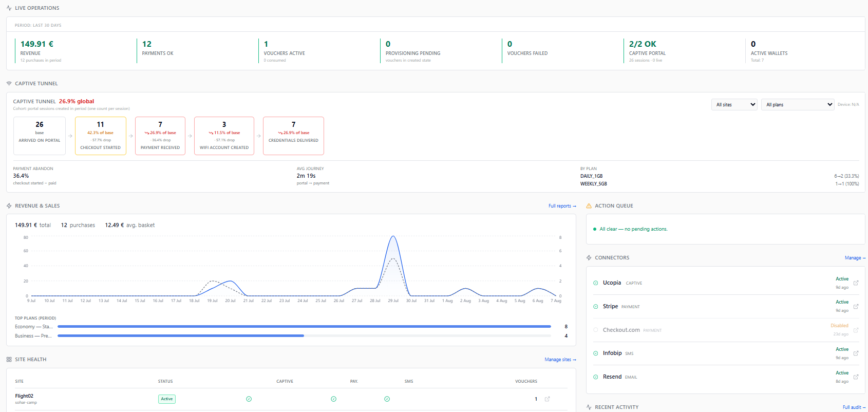Screen dimensions: 868x412
Task: Click the Flight02 site name
Action: point(24,396)
